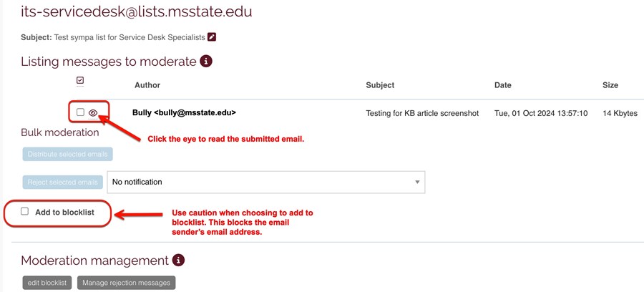Click Reject selected emails button
This screenshot has width=644, height=292.
63,182
